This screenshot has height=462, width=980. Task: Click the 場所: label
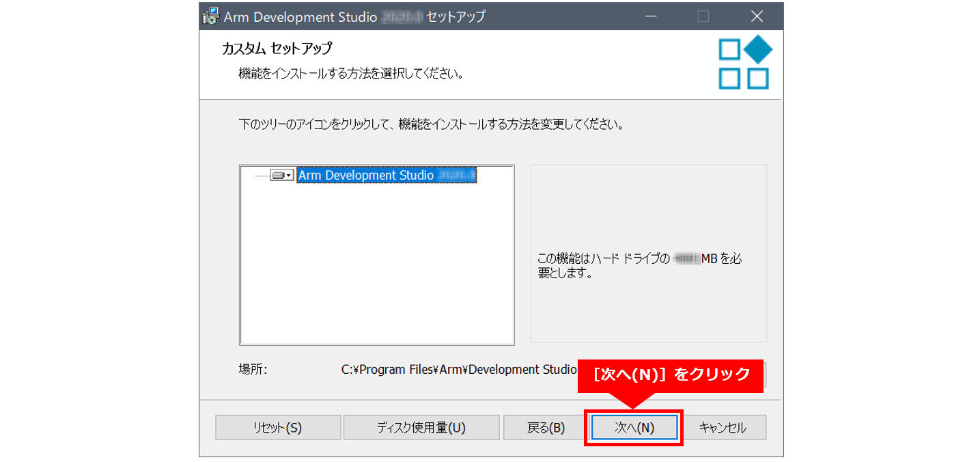[253, 370]
